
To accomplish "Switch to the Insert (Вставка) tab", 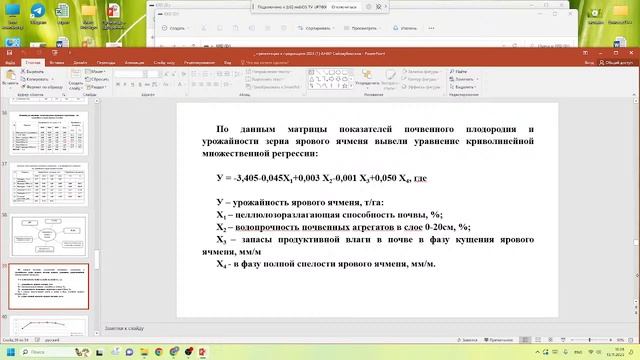I will tap(57, 63).
